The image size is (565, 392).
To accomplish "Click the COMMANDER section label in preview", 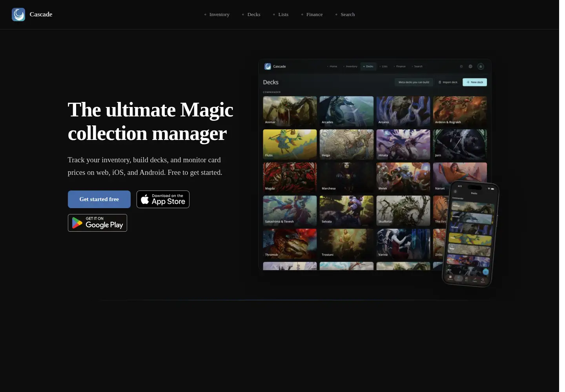I will click(272, 92).
